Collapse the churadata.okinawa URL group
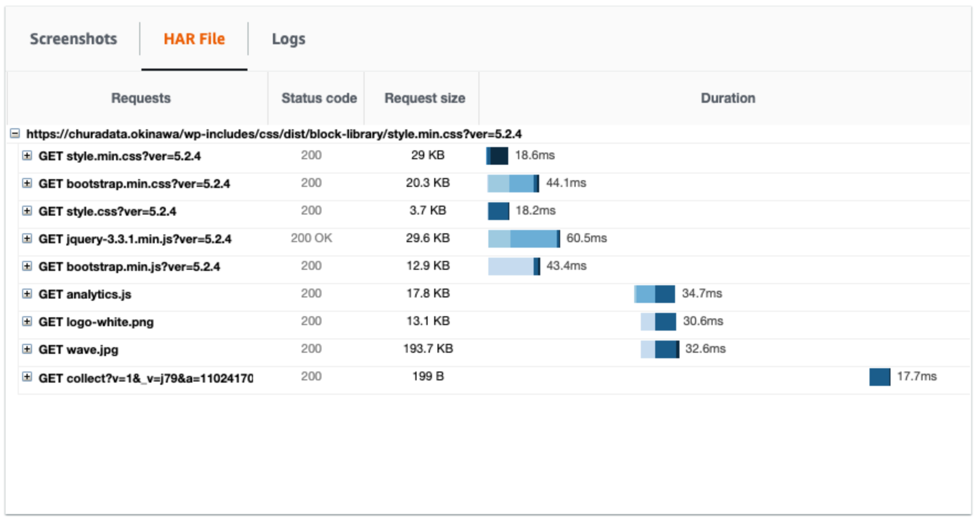 tap(15, 134)
